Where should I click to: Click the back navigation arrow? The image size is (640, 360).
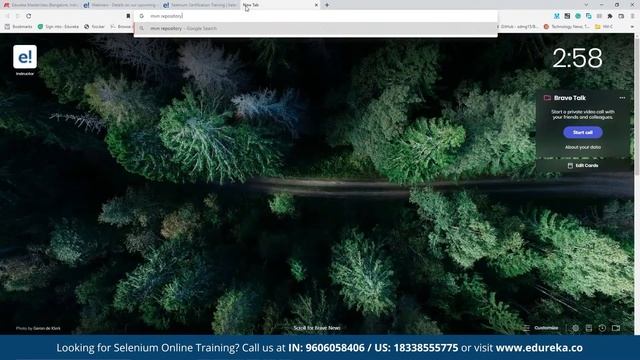[x=7, y=16]
